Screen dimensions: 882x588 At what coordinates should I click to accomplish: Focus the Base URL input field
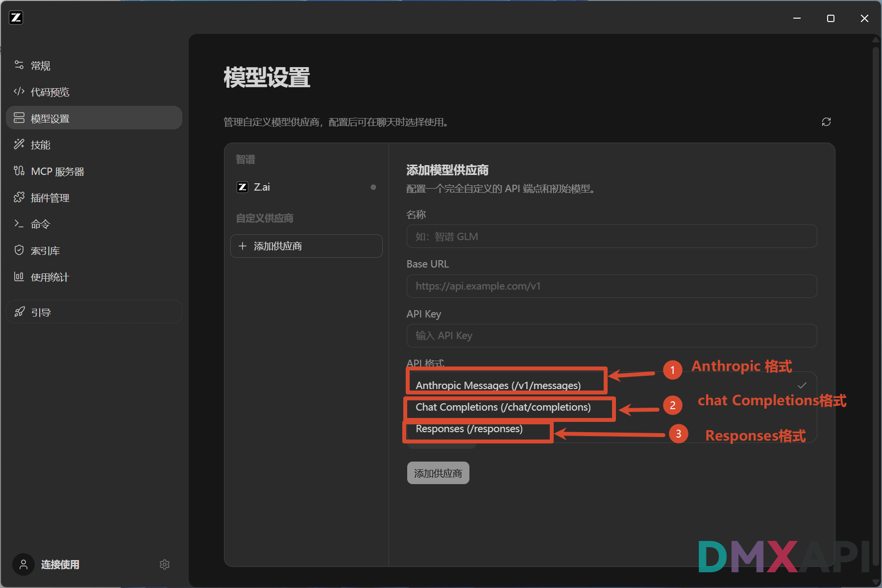pos(612,286)
